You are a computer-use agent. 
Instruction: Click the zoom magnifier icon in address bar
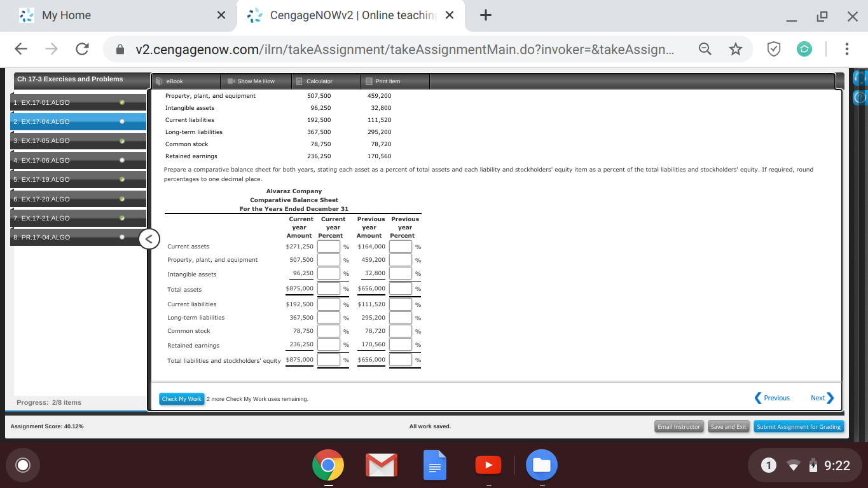pyautogui.click(x=705, y=50)
